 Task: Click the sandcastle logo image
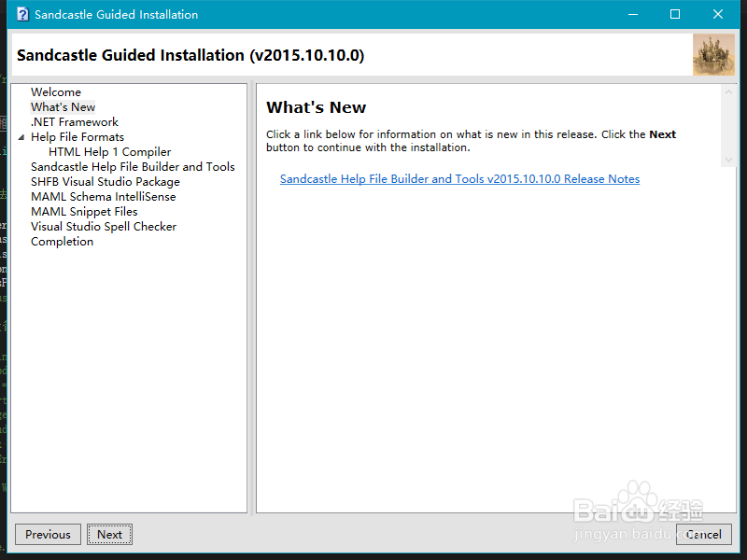coord(713,55)
